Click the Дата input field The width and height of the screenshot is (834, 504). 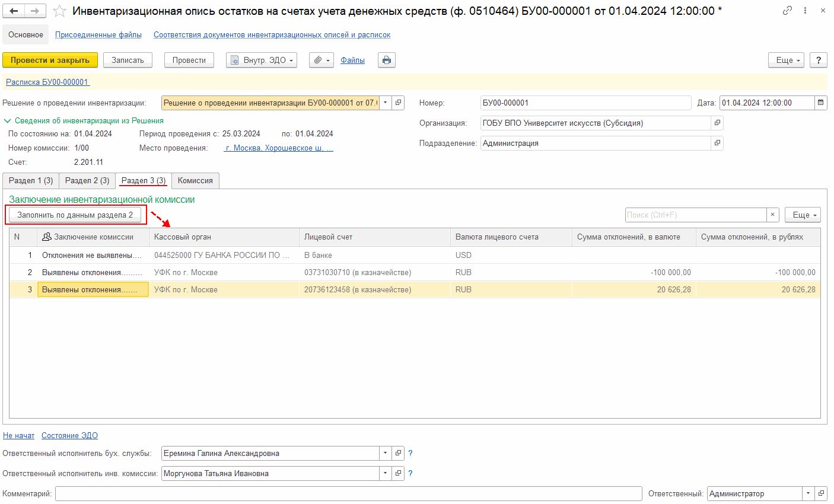click(x=767, y=103)
